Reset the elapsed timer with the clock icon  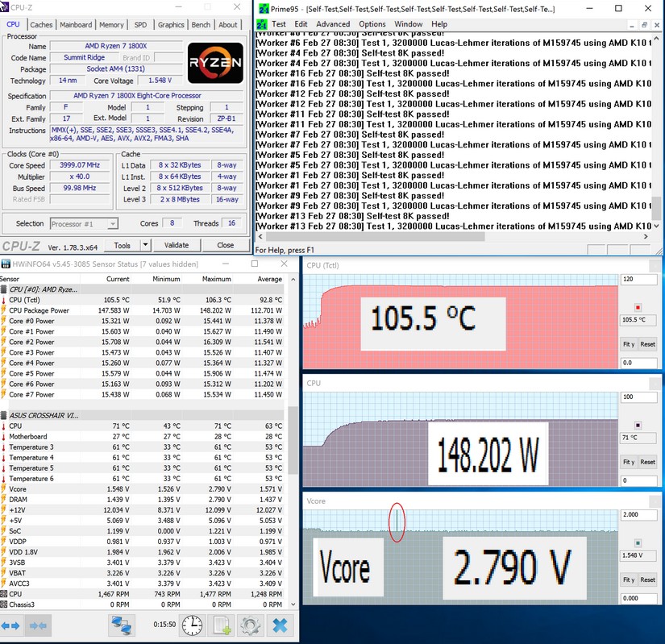click(x=192, y=625)
